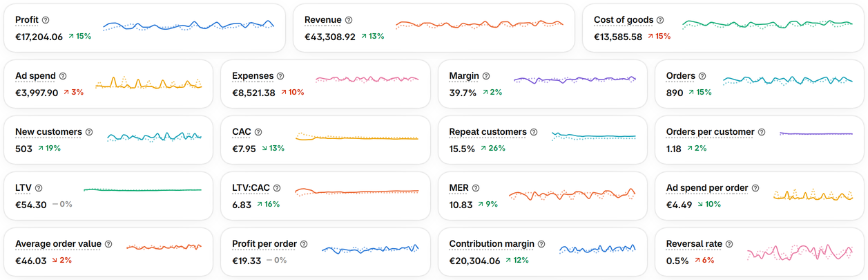
Task: Click the €17,204.06 profit value
Action: 39,37
